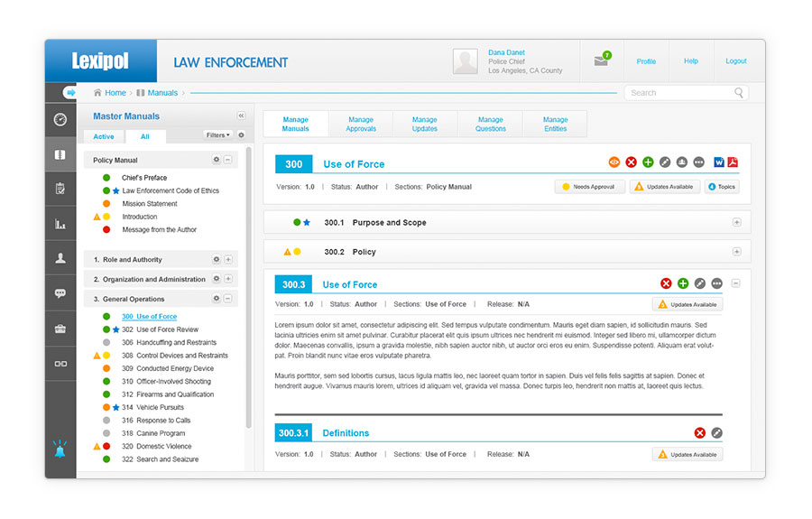Screen dimensions: 812x519
Task: Open the mail notifications envelope icon
Action: click(x=602, y=60)
